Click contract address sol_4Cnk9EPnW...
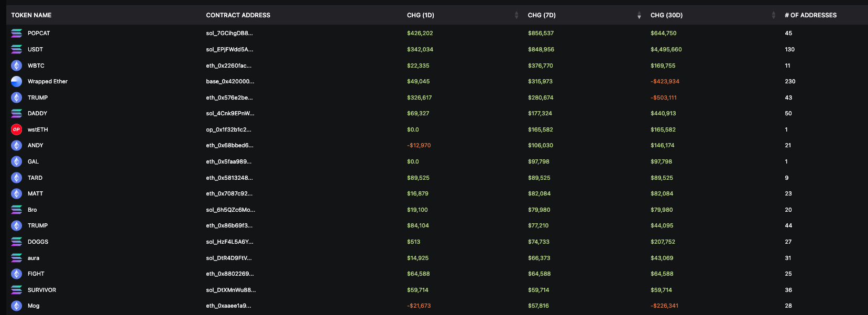This screenshot has height=315, width=868. pyautogui.click(x=230, y=113)
